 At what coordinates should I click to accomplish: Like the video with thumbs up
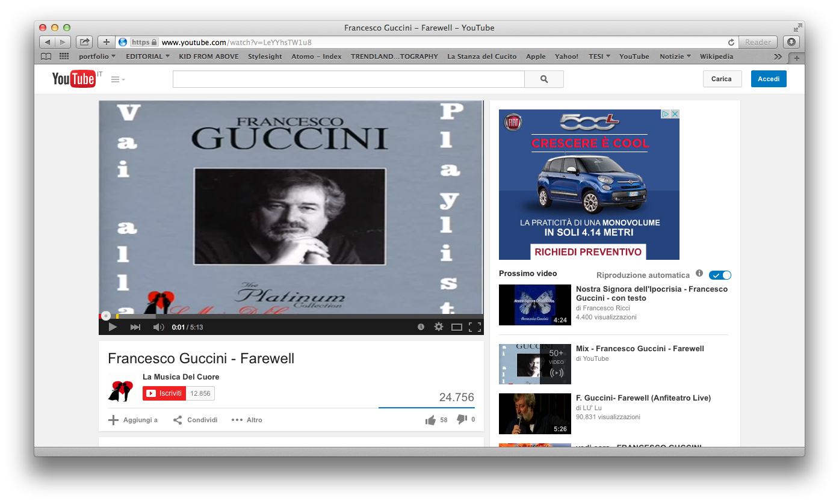(x=430, y=420)
